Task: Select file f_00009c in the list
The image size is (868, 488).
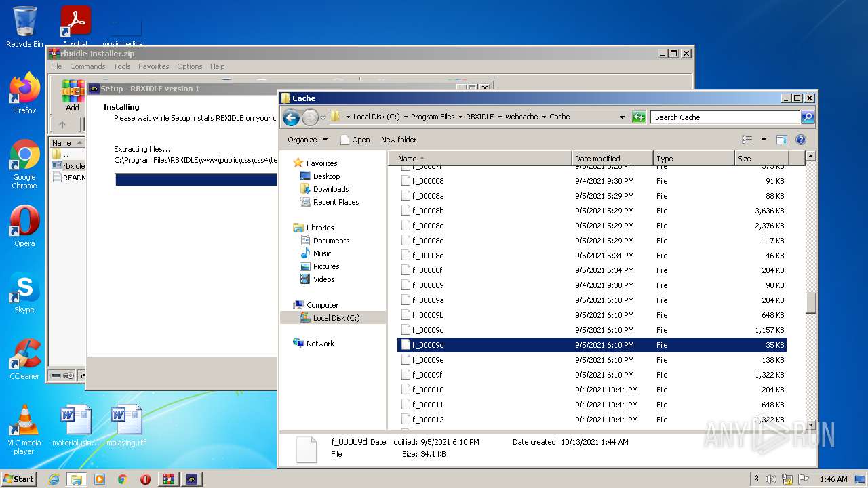Action: tap(592, 330)
